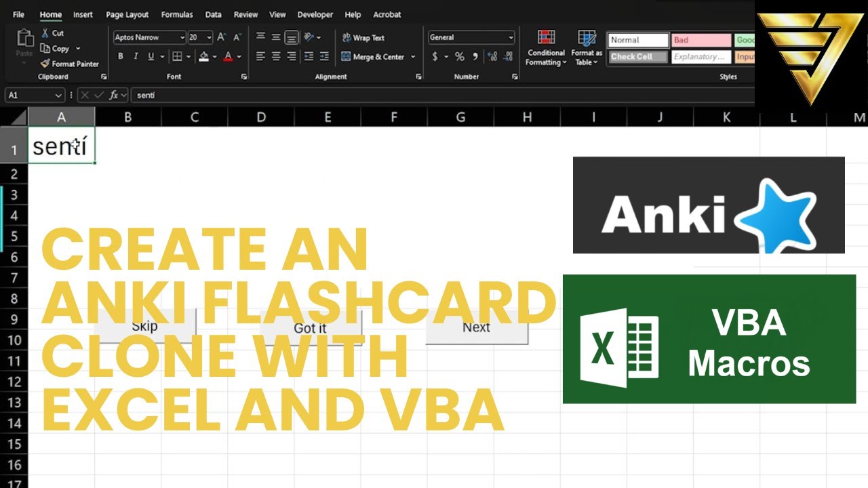Viewport: 868px width, 488px height.
Task: Expand Font Color dropdown arrow
Action: pyautogui.click(x=239, y=57)
